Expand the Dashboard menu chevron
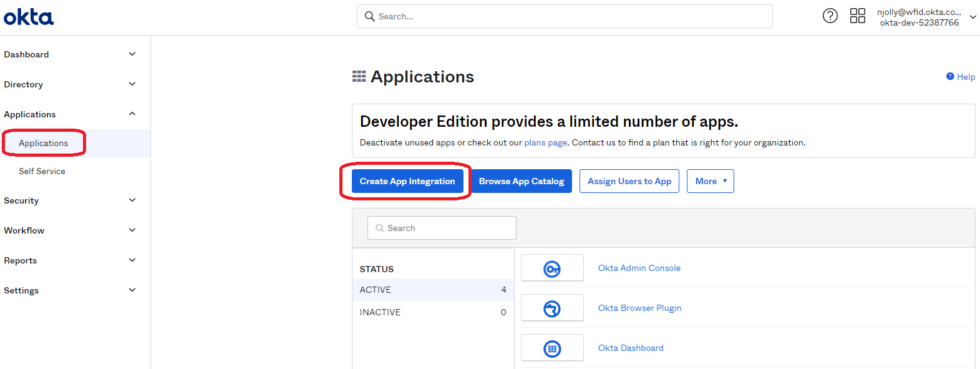 tap(132, 54)
